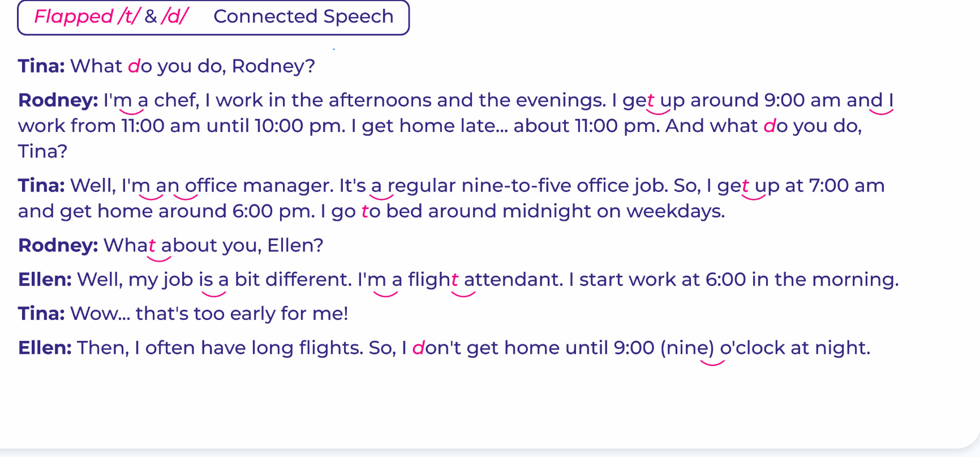The image size is (980, 457).
Task: Click the pink "t" in "flight attendant"
Action: click(x=454, y=280)
